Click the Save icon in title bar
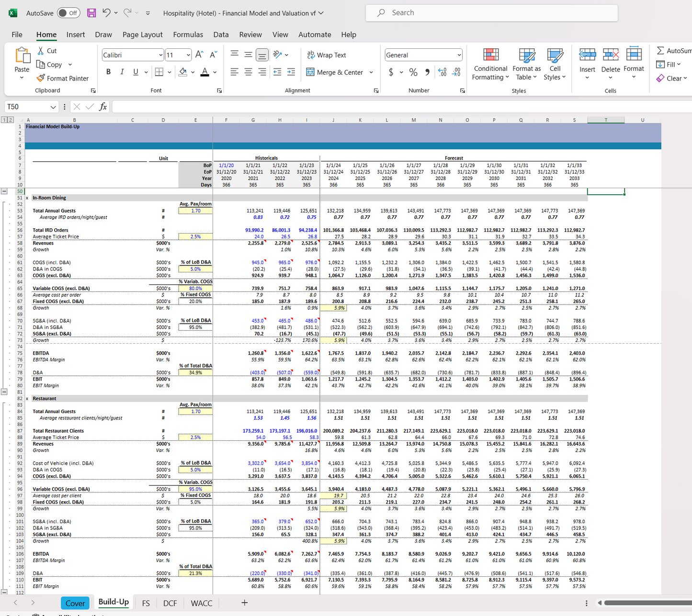 coord(91,13)
